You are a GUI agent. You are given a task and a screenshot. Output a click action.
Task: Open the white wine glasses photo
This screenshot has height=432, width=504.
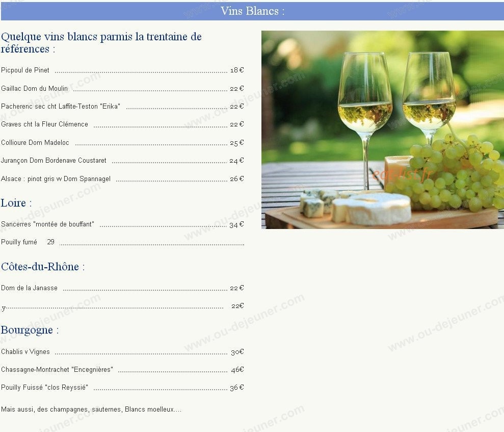(383, 130)
